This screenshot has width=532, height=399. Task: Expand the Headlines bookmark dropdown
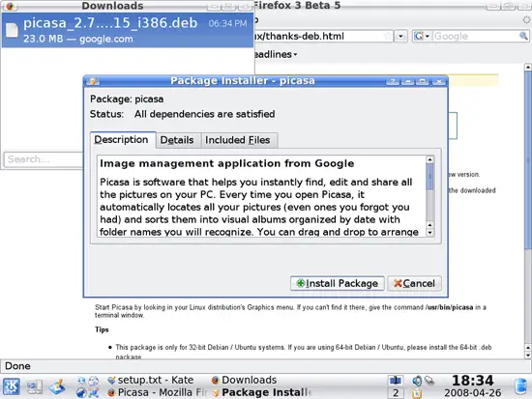pos(275,54)
